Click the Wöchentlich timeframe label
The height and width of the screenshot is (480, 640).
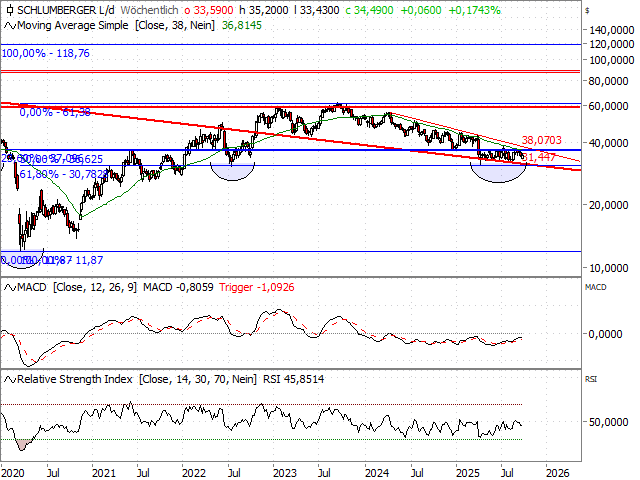click(x=149, y=10)
